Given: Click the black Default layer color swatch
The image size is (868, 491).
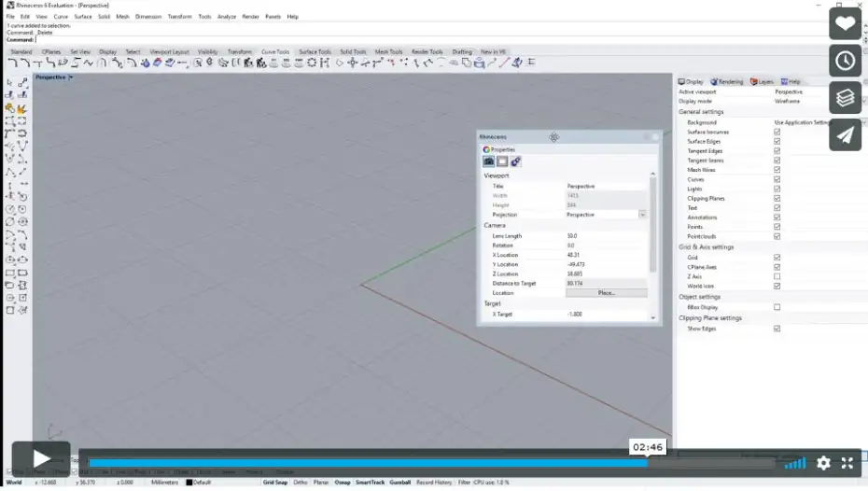Looking at the screenshot, I should [189, 483].
